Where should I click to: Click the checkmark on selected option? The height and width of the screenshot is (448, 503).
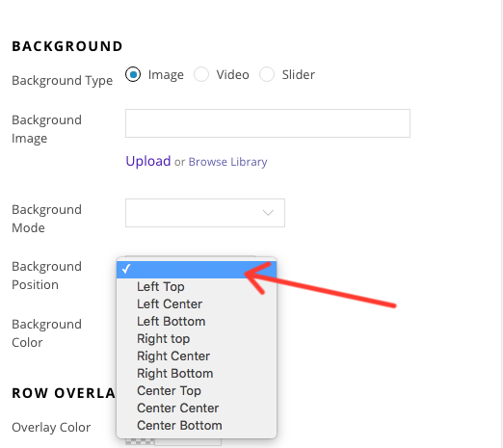click(x=126, y=269)
